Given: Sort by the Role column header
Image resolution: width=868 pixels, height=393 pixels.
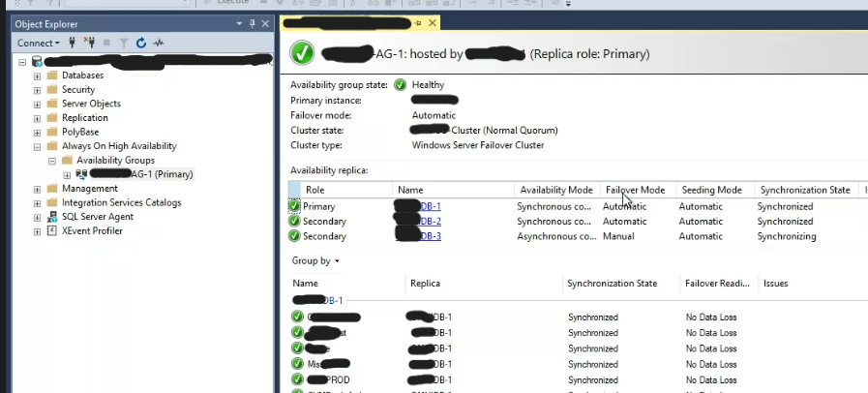Looking at the screenshot, I should tap(346, 190).
